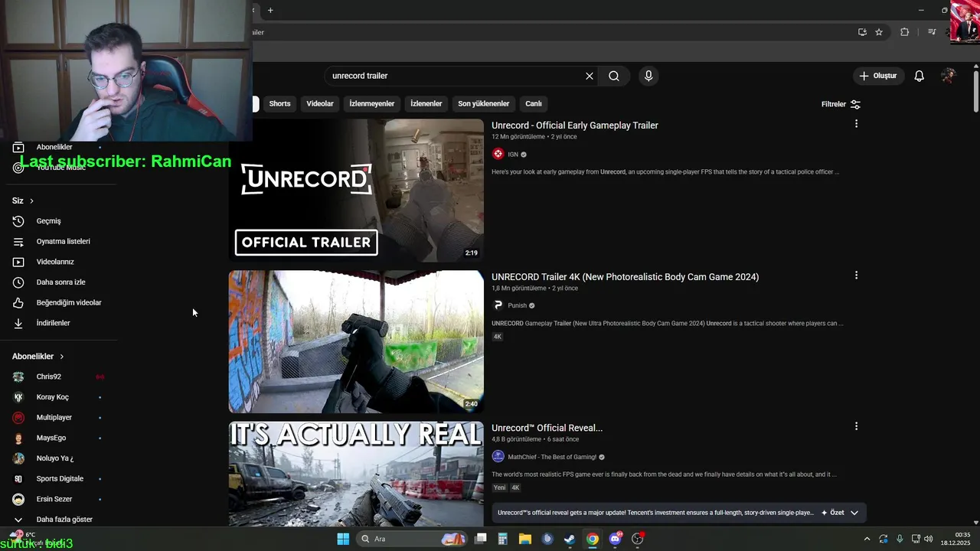Open the YouTube account avatar menu

[949, 76]
